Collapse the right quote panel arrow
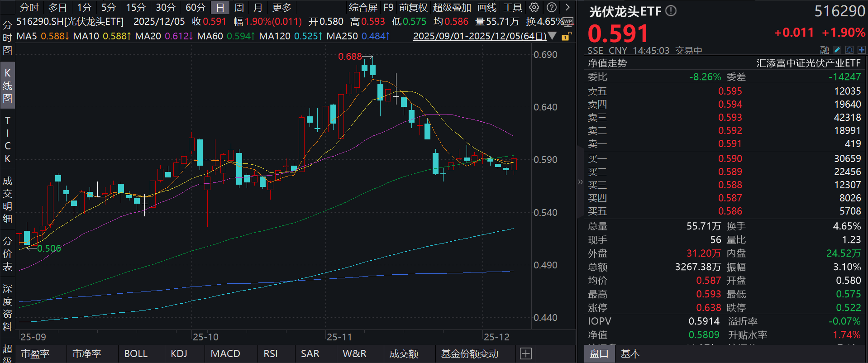This screenshot has height=363, width=868. [x=580, y=182]
